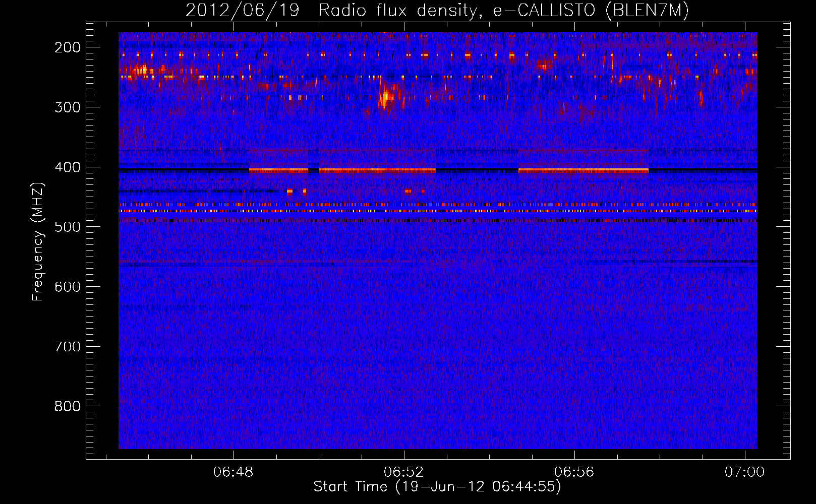Click the 300 frequency tick label

67,107
